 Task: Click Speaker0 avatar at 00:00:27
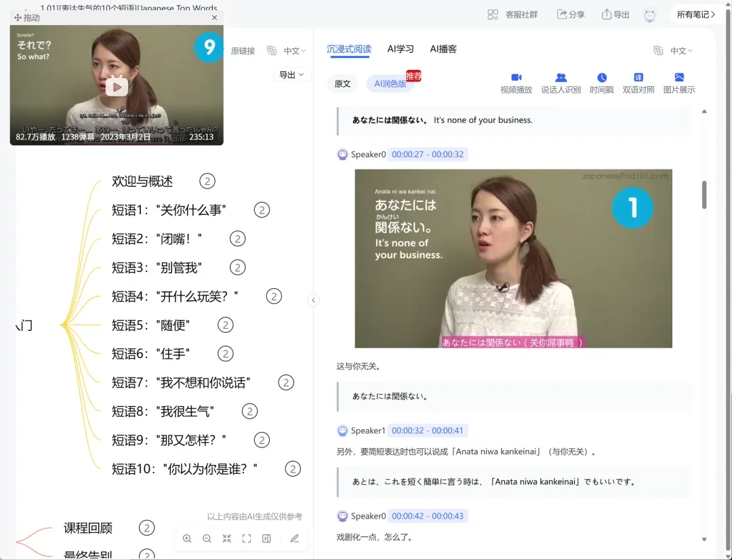point(343,155)
